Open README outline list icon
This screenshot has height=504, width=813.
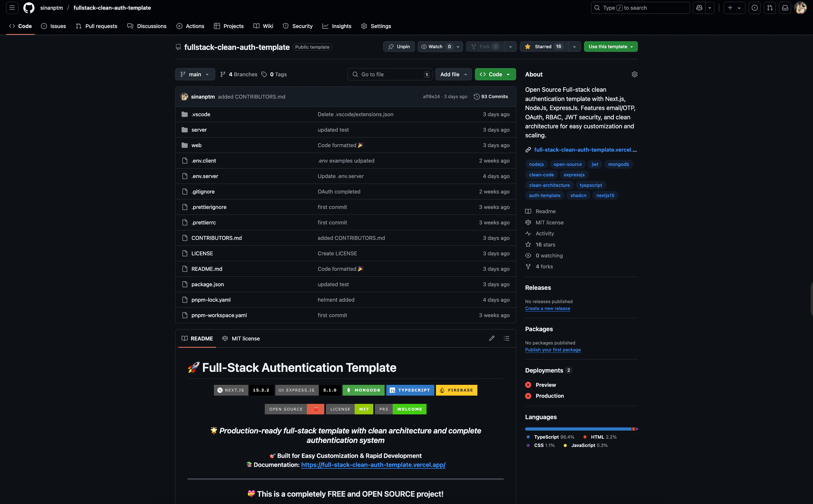pos(506,338)
